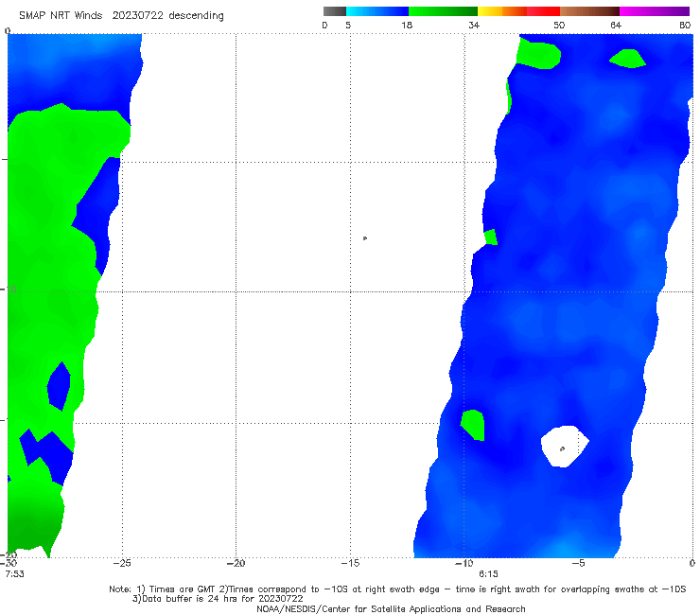The height and width of the screenshot is (615, 700).
Task: Click the swath time label '7:53'
Action: pyautogui.click(x=15, y=574)
